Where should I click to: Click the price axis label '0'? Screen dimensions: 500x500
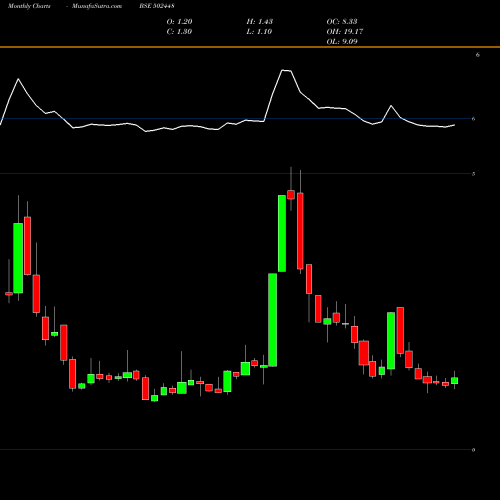473,450
